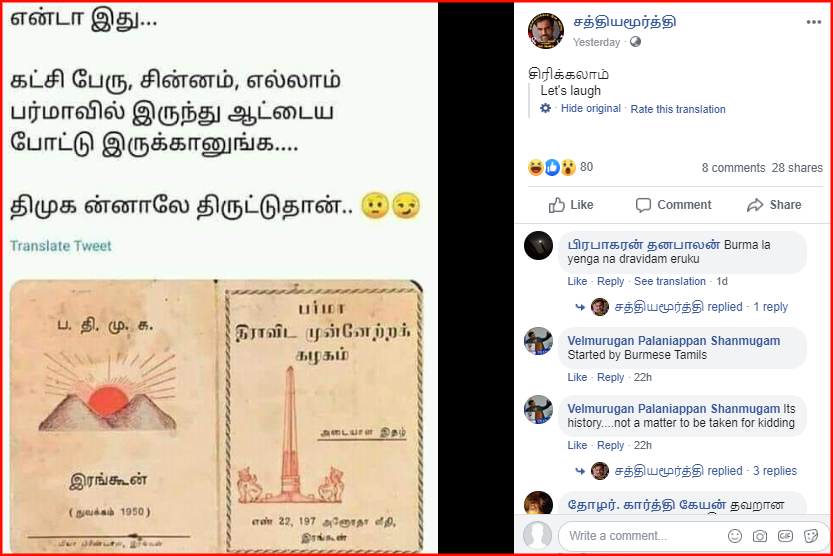
Task: Open the sticker picker icon
Action: 811,536
